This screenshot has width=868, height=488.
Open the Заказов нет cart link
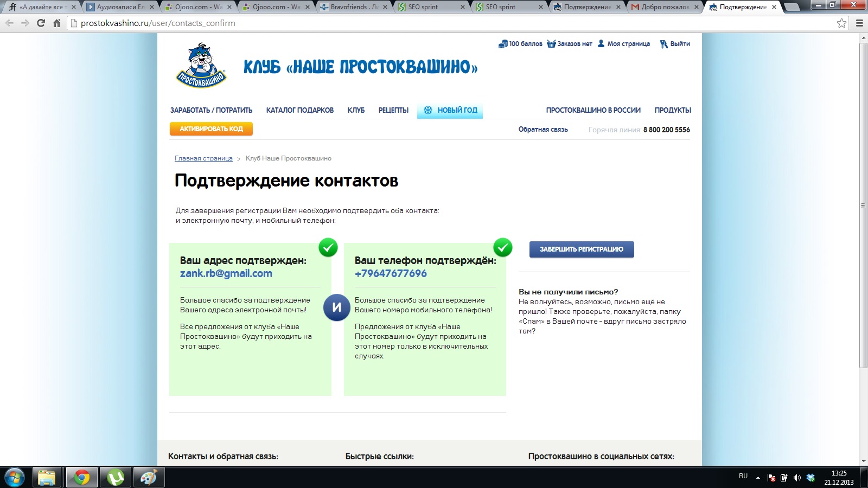570,44
